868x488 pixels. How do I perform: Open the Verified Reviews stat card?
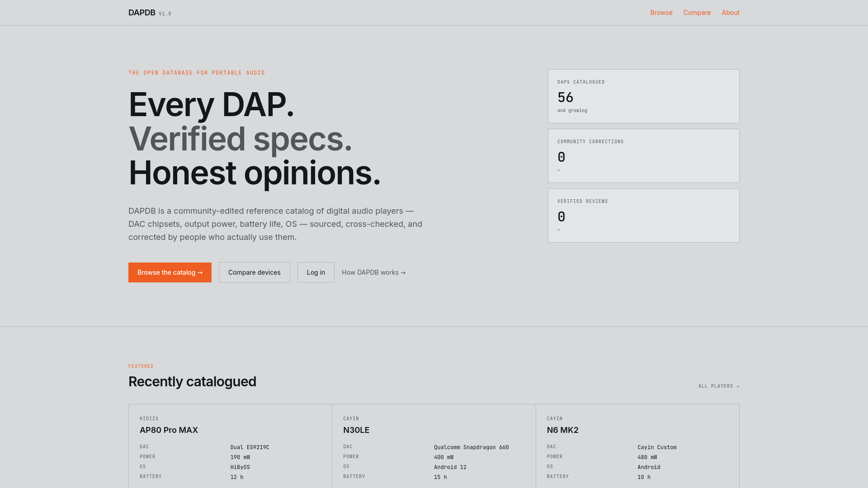point(644,216)
